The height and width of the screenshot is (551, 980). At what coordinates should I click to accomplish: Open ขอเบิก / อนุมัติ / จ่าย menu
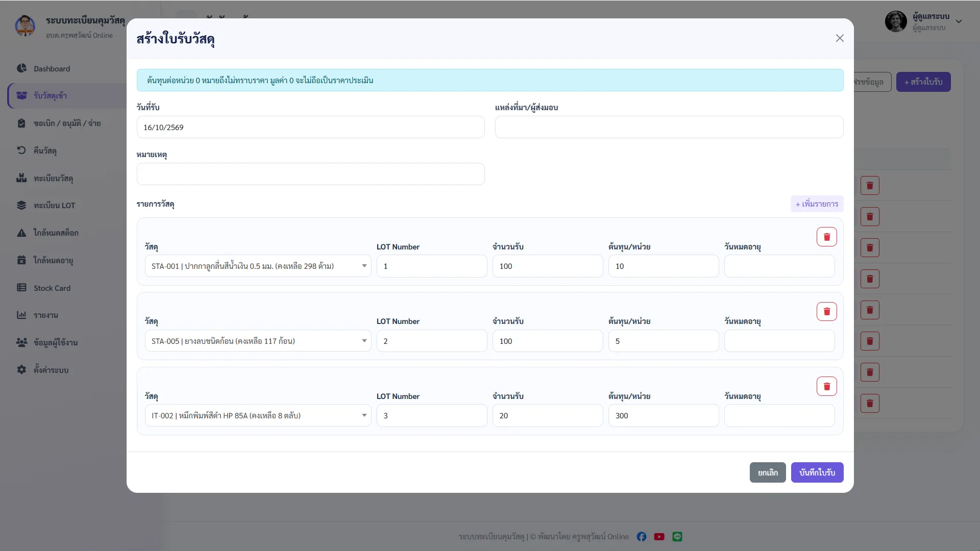[67, 123]
